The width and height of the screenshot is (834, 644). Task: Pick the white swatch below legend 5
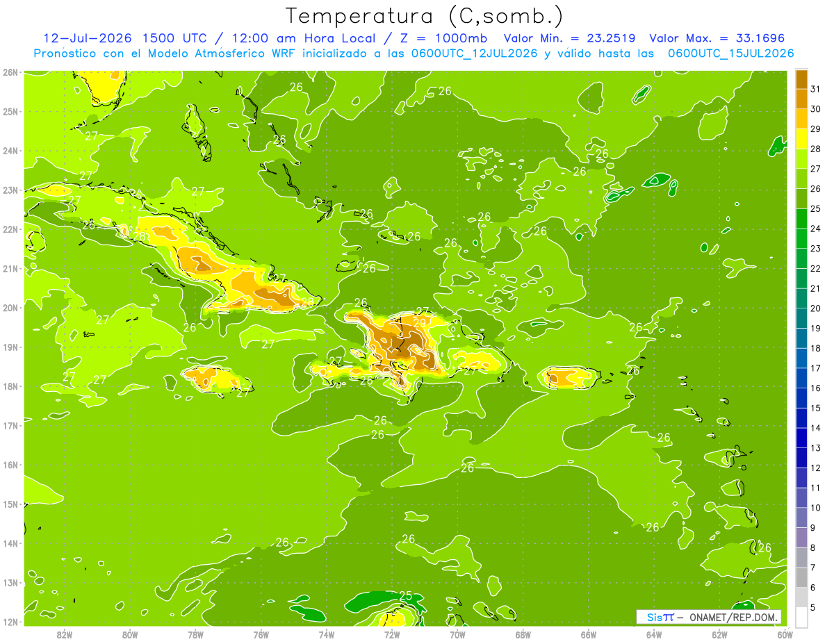[x=801, y=617]
